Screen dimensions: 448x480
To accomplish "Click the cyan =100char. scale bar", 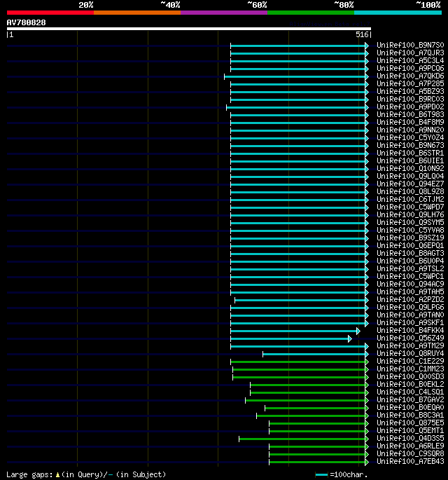I will (321, 475).
